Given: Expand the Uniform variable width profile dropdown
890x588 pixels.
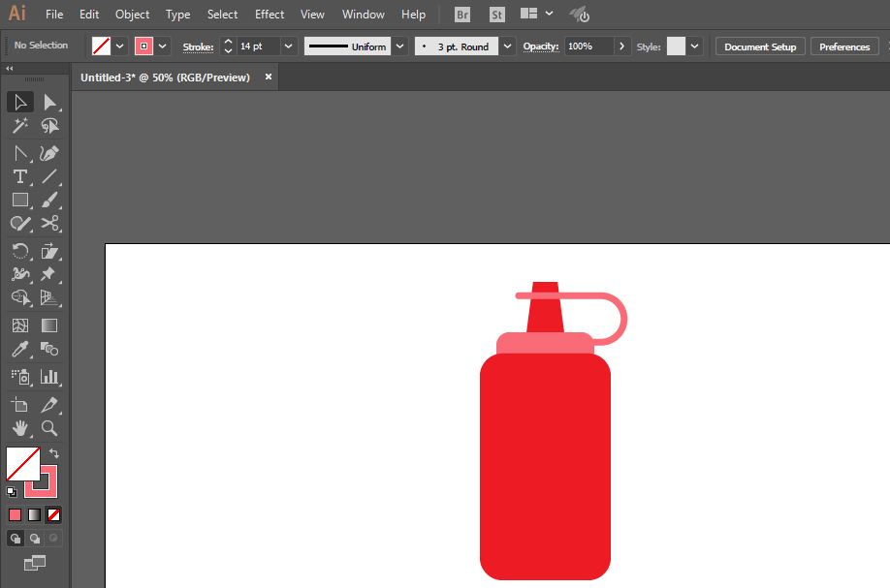Looking at the screenshot, I should pos(399,46).
